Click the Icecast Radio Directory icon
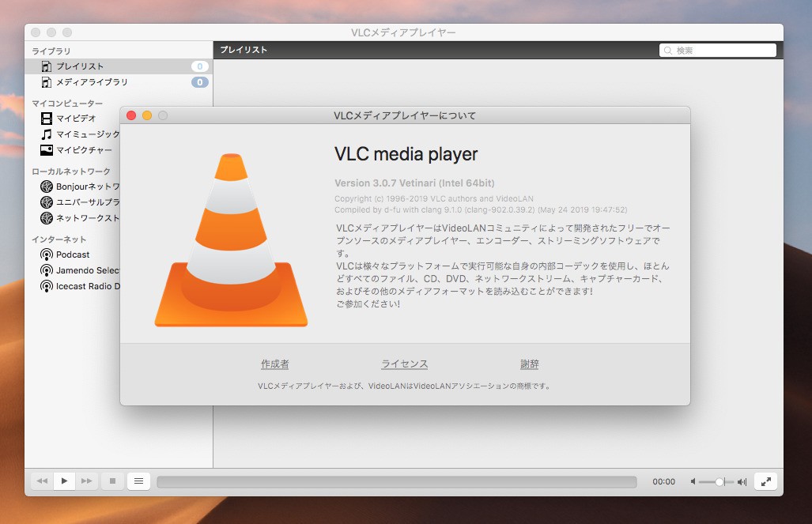This screenshot has height=524, width=812. [x=47, y=286]
